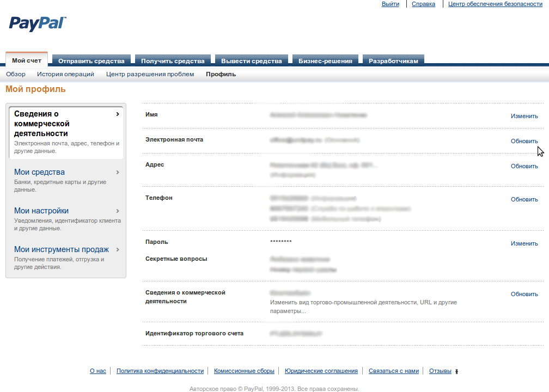Click Идентификатор торгового счета label
This screenshot has height=392, width=549.
click(194, 333)
